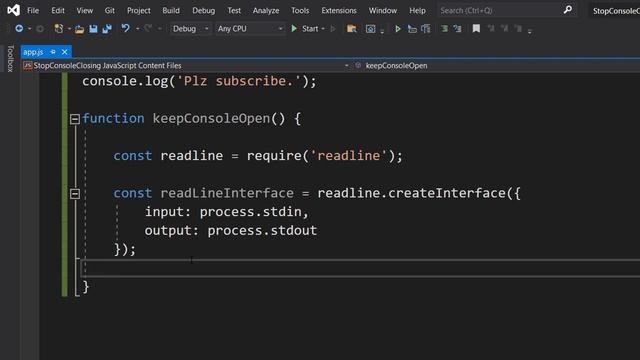Click the keepConsoleOpen member icon
Screen dimensions: 640x360
pos(358,65)
